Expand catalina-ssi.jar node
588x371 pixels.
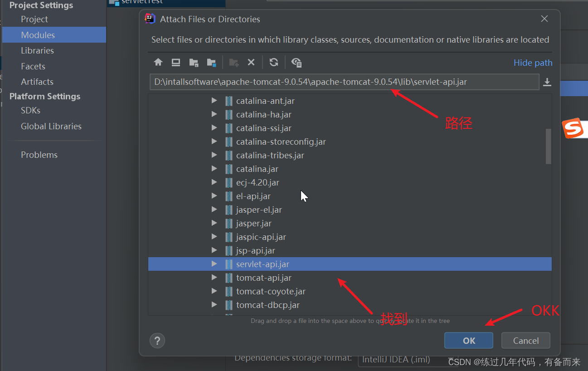[x=214, y=128]
